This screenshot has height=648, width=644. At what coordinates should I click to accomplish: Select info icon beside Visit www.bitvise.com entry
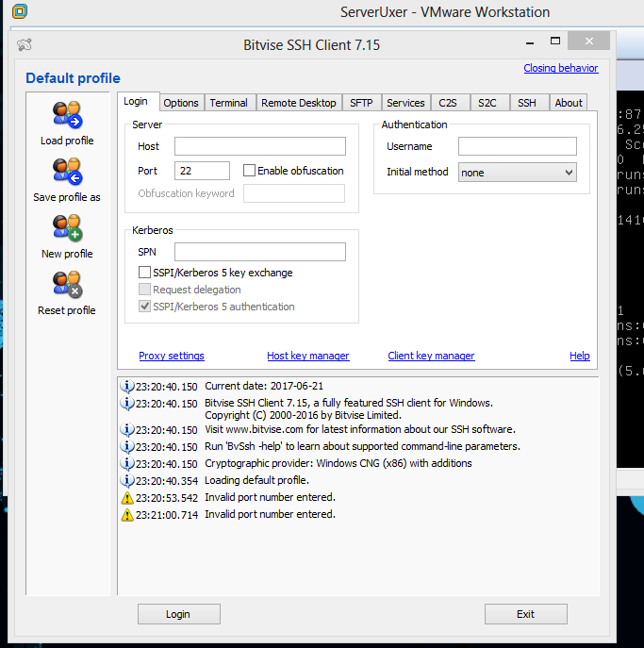(x=127, y=429)
